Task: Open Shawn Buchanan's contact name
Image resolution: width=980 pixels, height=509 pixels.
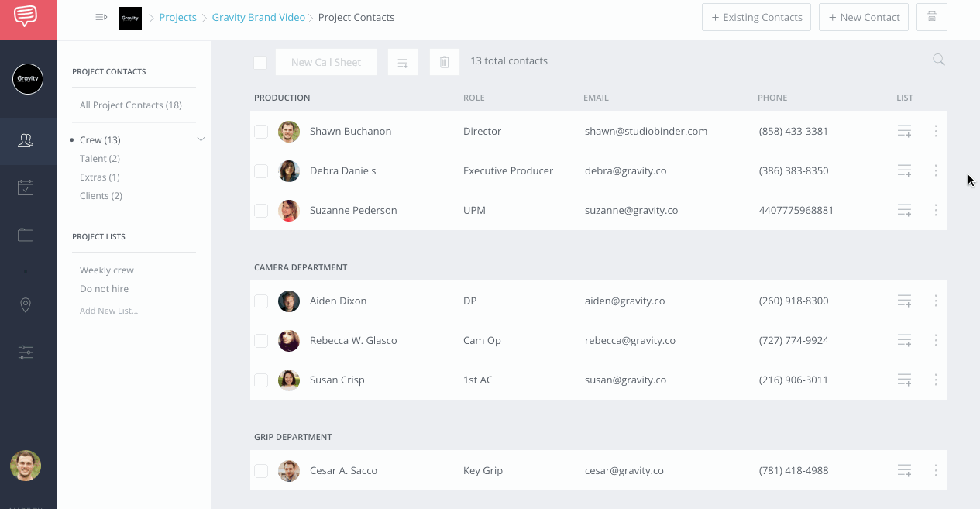Action: (350, 132)
